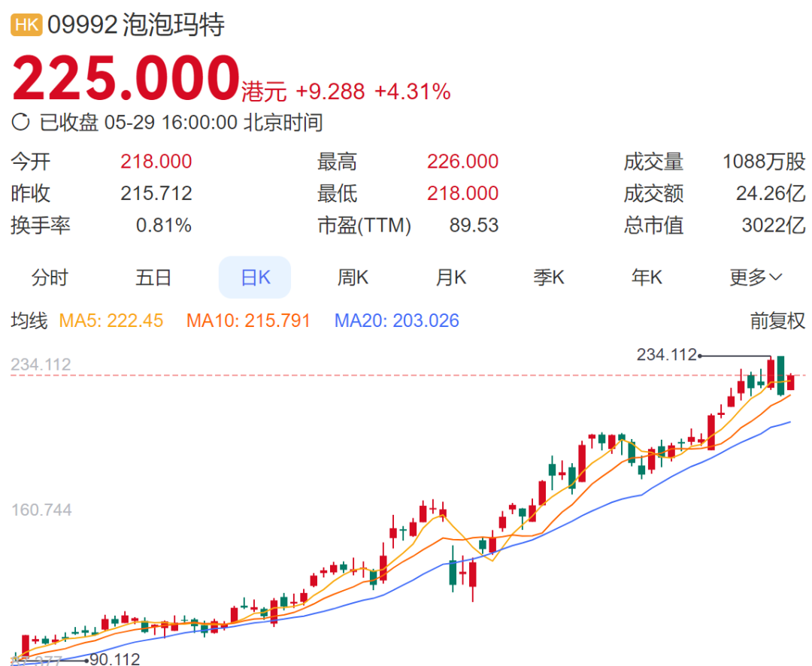Click the 225.000 current price figure
Screen dimensions: 812x666
tap(126, 79)
